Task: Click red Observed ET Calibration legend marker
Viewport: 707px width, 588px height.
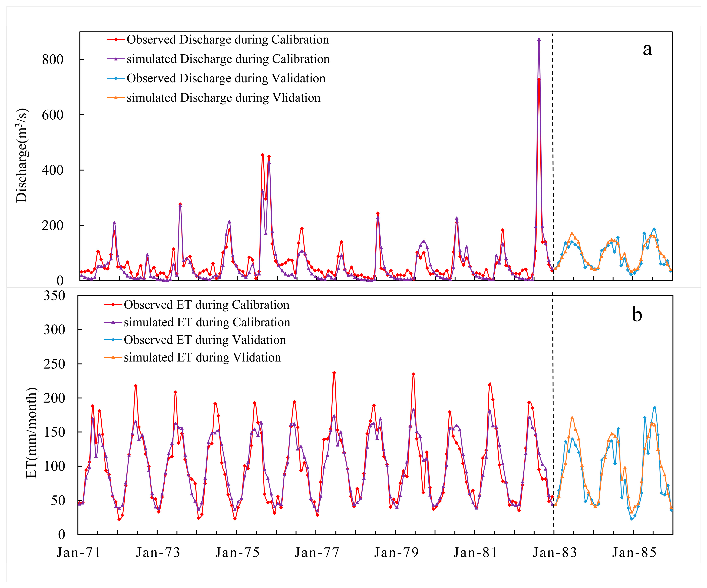Action: pyautogui.click(x=113, y=305)
